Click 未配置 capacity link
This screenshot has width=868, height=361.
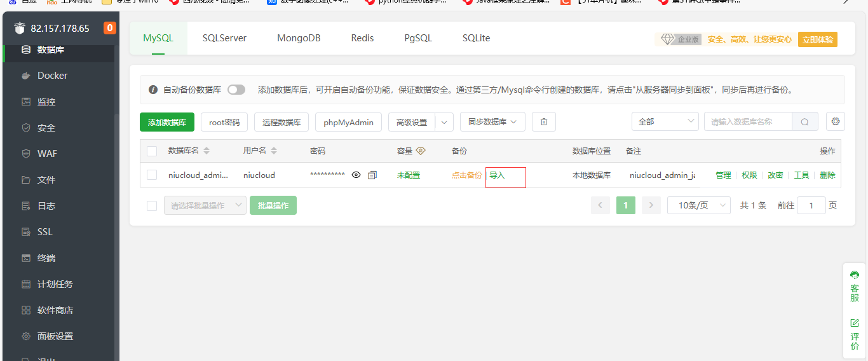(x=409, y=175)
